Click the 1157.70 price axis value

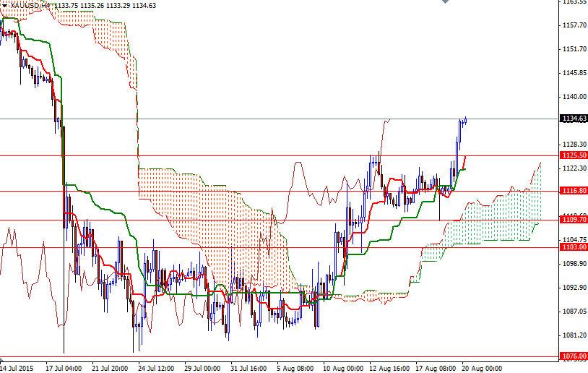click(x=574, y=25)
